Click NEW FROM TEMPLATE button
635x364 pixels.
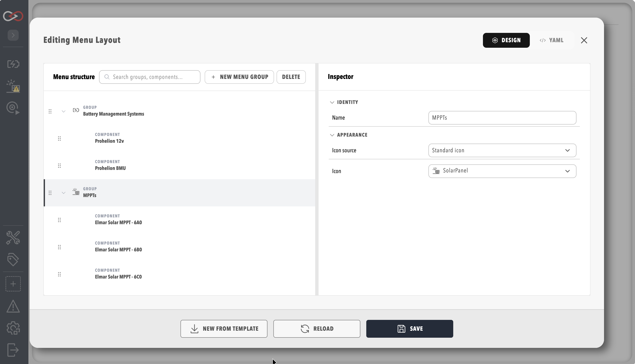click(x=224, y=329)
